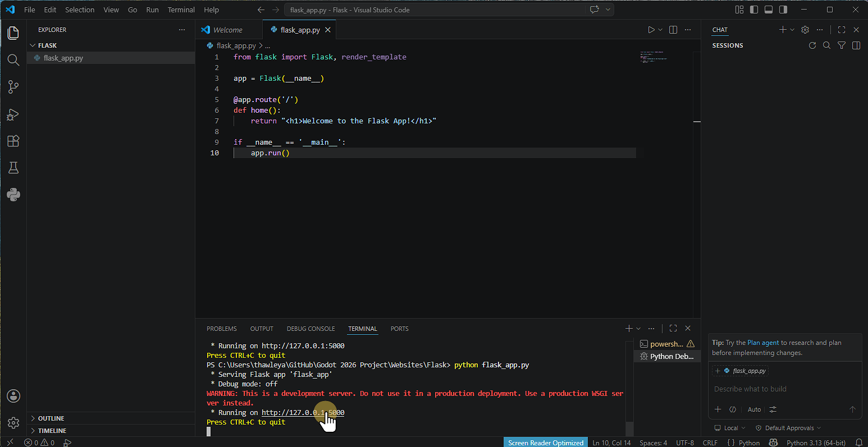Image resolution: width=868 pixels, height=447 pixels.
Task: Maximize the Chat panel
Action: 841,30
